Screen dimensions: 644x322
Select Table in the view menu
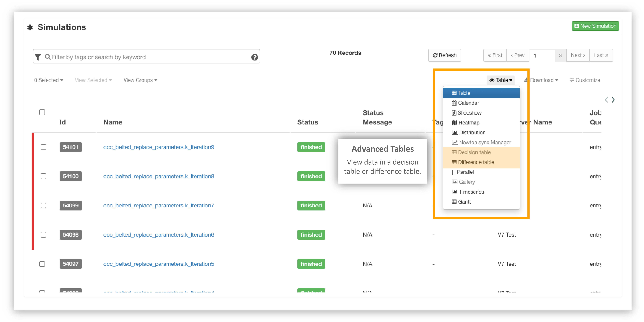pos(481,93)
